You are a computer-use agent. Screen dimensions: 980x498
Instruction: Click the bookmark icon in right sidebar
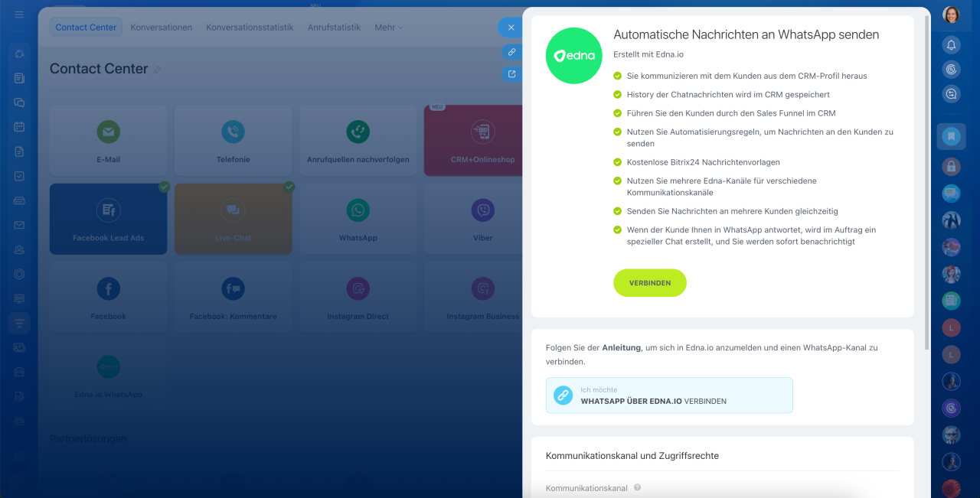[951, 136]
